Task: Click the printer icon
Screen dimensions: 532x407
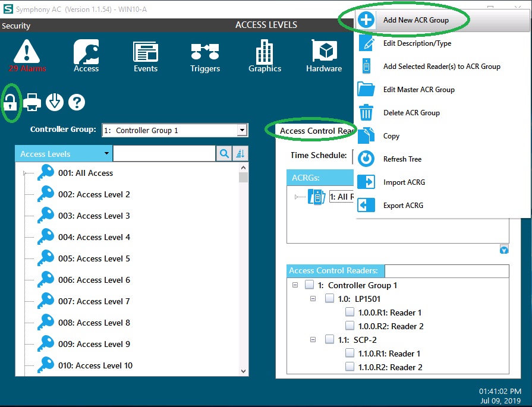Action: (x=32, y=102)
